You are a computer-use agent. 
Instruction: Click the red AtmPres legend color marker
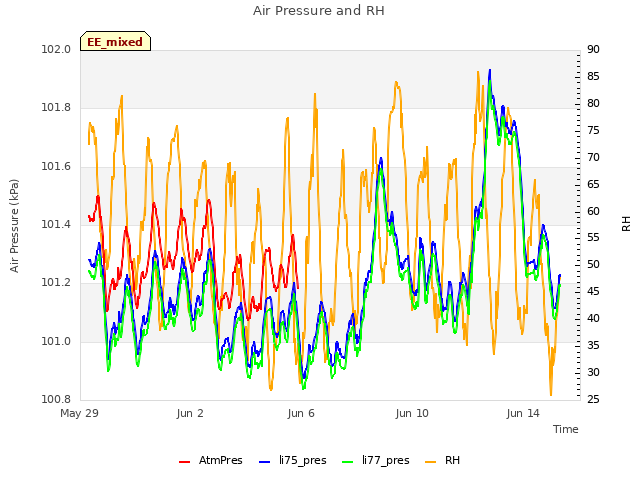click(x=184, y=462)
